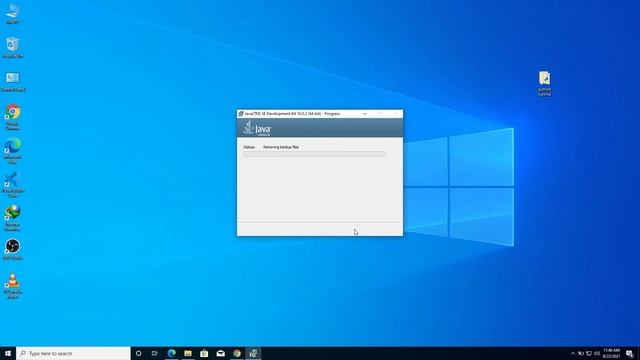
Task: Click the Java installer taskbar icon
Action: click(x=253, y=353)
